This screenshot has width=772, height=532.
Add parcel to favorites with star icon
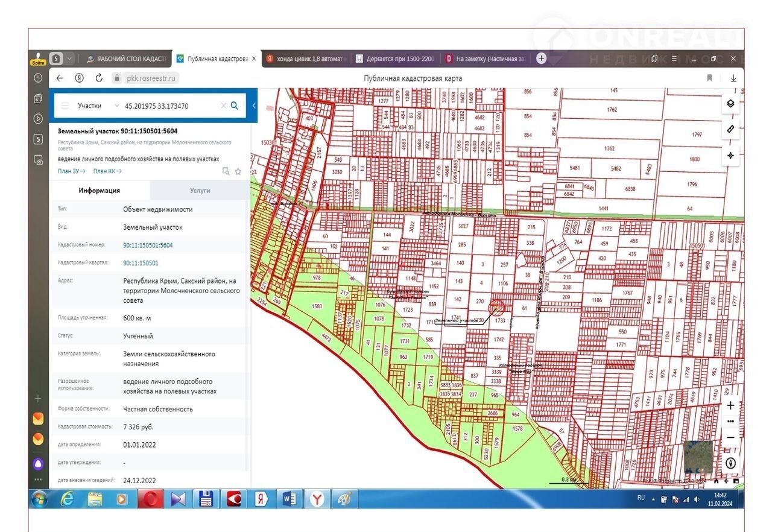click(x=238, y=171)
